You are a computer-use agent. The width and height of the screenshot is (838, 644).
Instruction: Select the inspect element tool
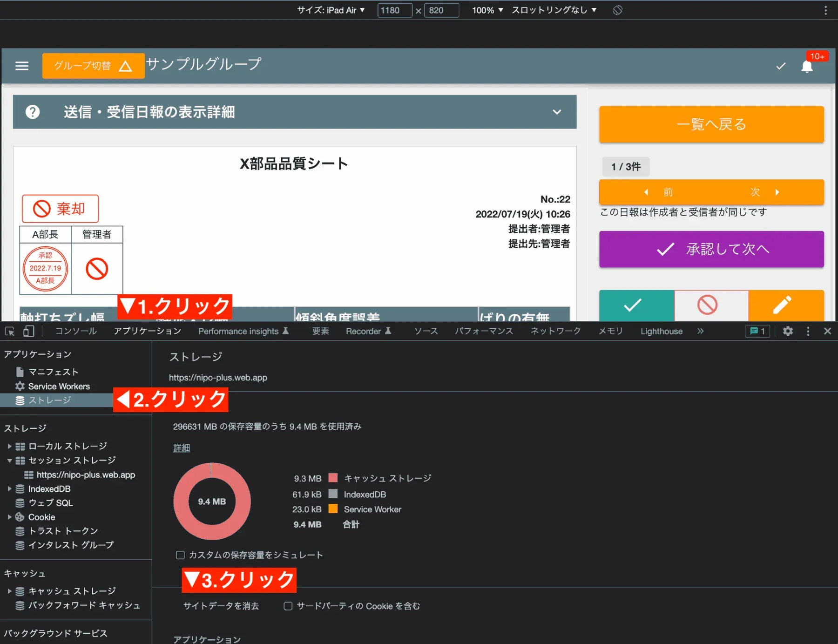coord(10,331)
